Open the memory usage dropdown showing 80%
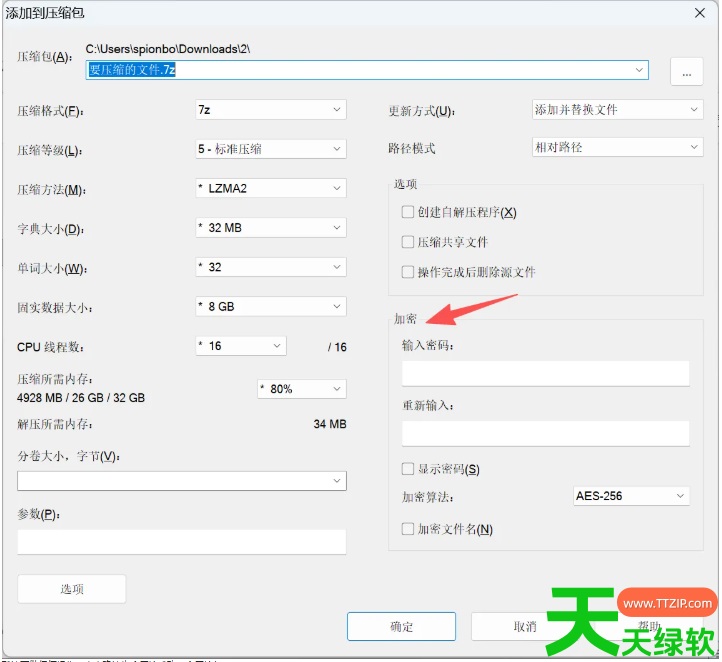The height and width of the screenshot is (662, 722). pos(302,389)
